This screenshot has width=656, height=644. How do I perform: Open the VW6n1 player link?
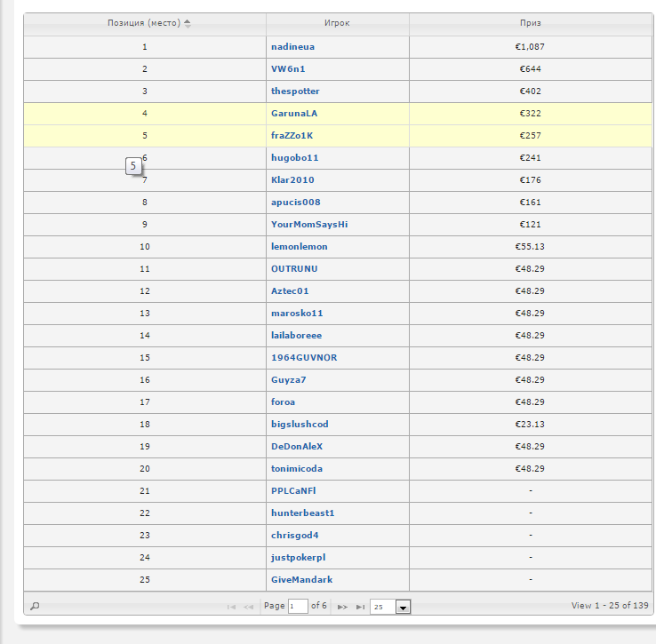288,69
